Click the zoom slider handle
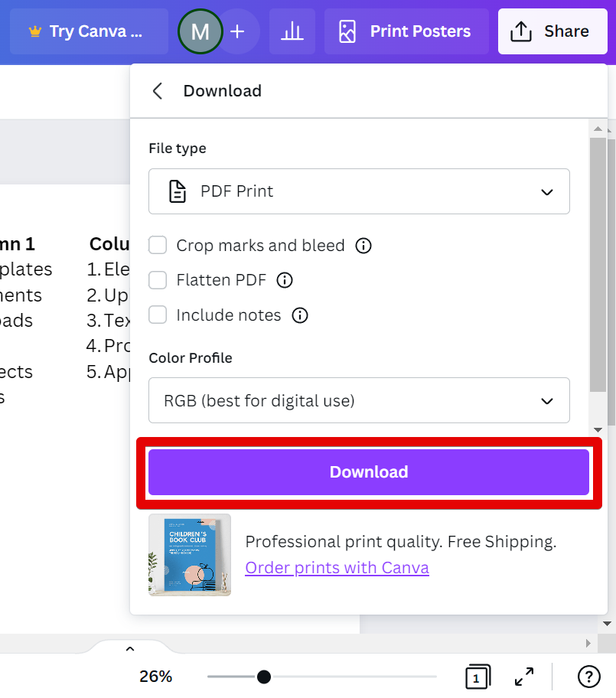This screenshot has height=698, width=616. pyautogui.click(x=264, y=677)
